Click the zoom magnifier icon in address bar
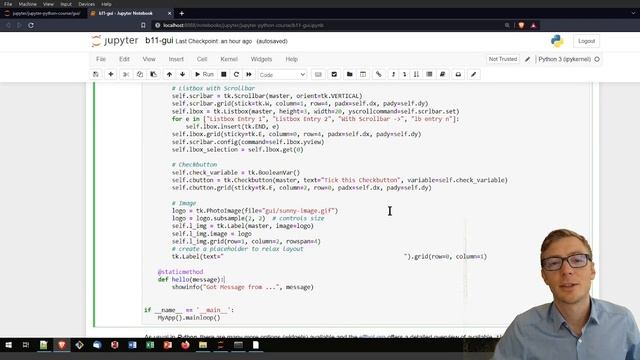The image size is (640, 360). pos(507,25)
